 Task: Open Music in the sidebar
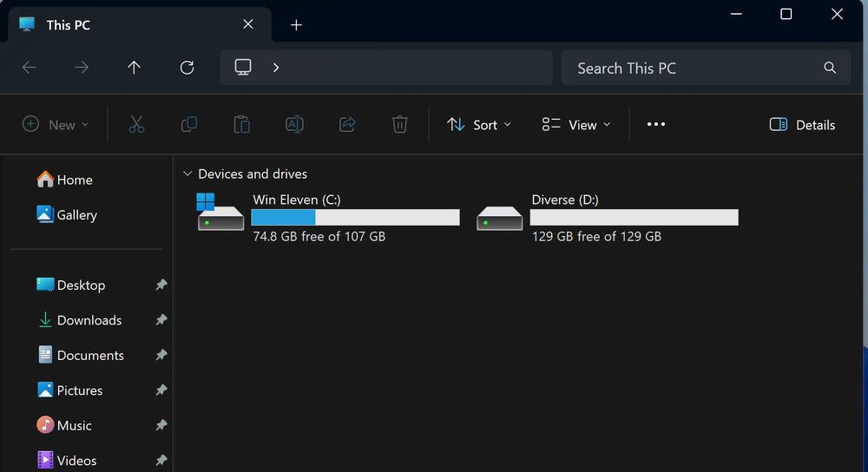64,425
